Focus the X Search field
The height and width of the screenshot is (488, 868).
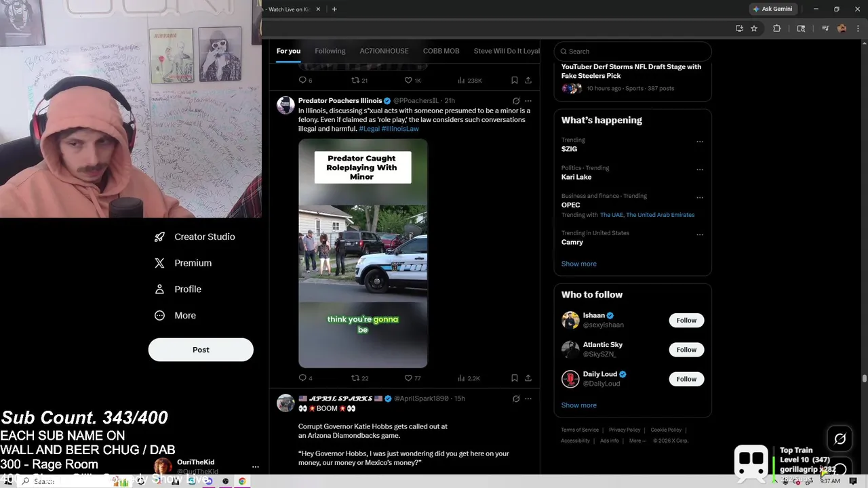pos(633,52)
